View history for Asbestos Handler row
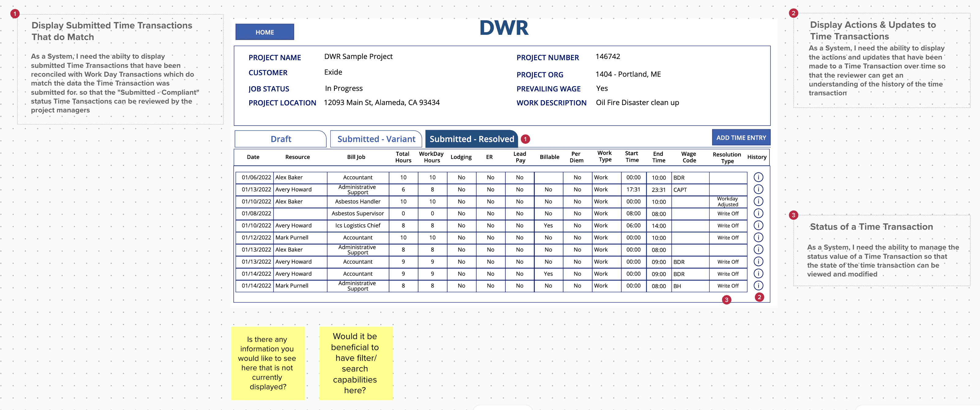Image resolution: width=980 pixels, height=410 pixels. click(x=758, y=201)
